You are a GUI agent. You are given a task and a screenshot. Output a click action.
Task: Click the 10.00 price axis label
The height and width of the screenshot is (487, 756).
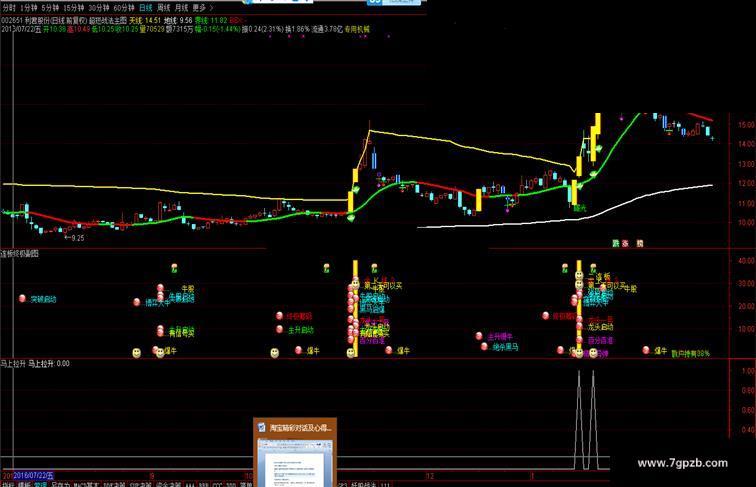pyautogui.click(x=746, y=223)
